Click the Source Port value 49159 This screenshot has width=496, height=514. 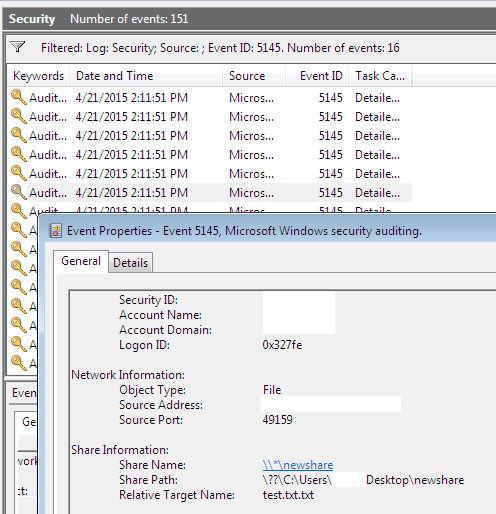277,420
